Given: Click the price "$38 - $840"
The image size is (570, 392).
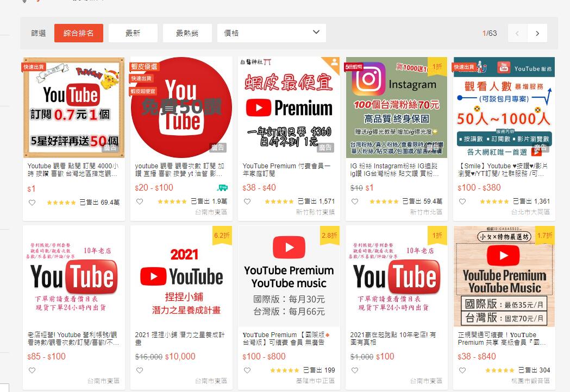Looking at the screenshot, I should 477,356.
